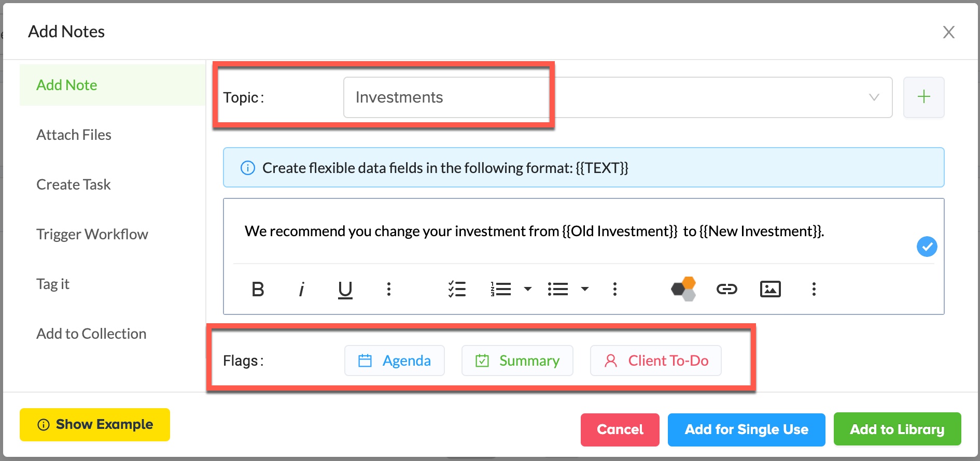Open the Topic dropdown
The image size is (980, 461).
(874, 97)
